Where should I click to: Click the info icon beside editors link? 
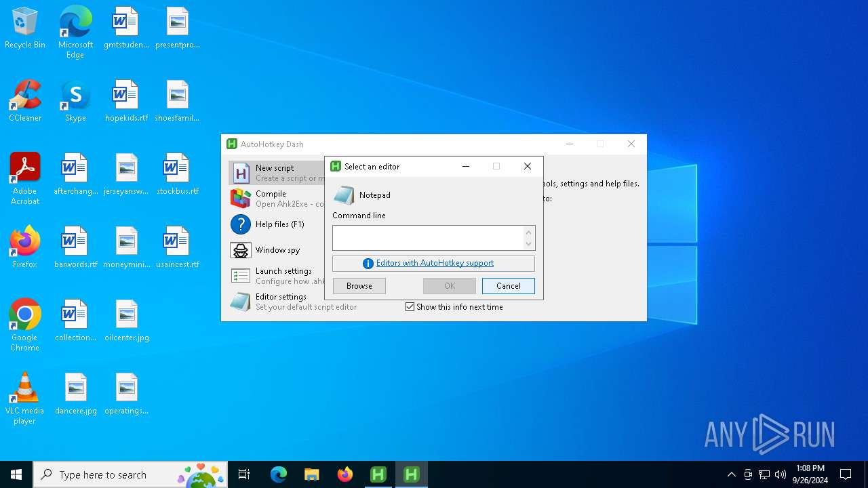pos(368,264)
